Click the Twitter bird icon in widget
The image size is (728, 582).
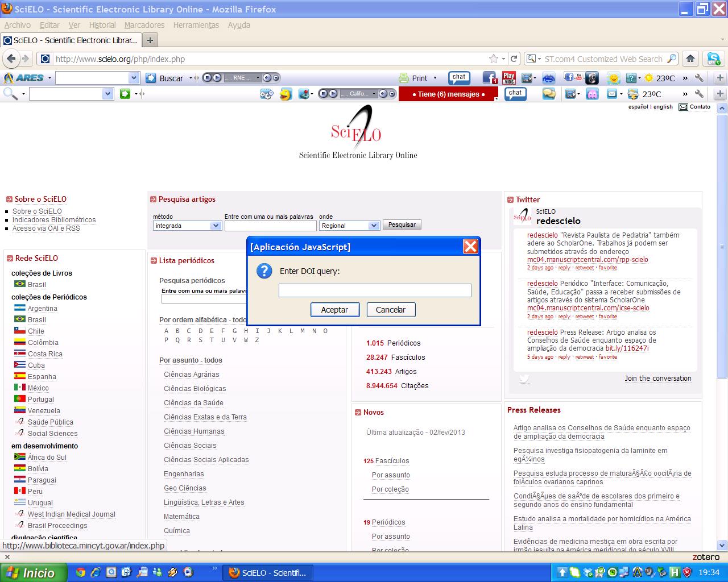(524, 379)
